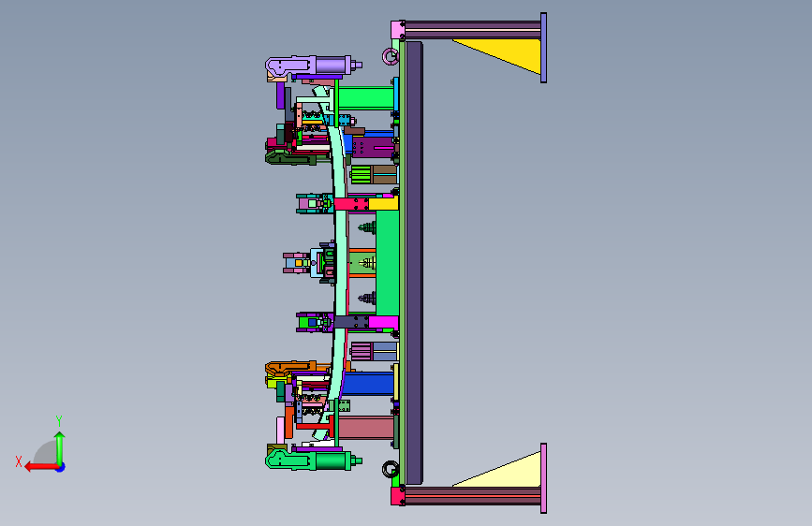The image size is (812, 526).
Task: Select the pink end plate of the bracket
Action: pyautogui.click(x=544, y=478)
